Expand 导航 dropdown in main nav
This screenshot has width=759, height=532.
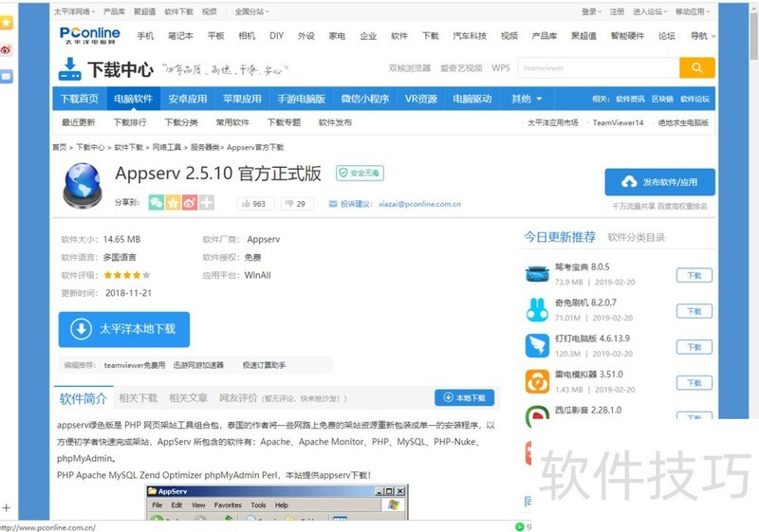point(703,36)
